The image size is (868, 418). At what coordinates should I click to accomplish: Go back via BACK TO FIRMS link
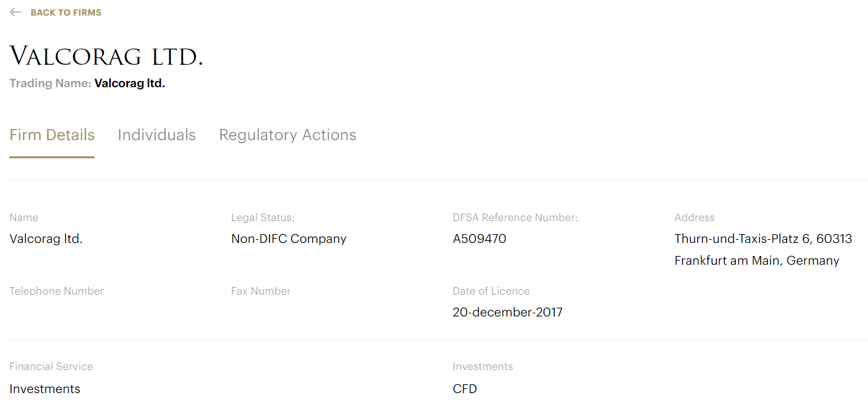pos(65,12)
